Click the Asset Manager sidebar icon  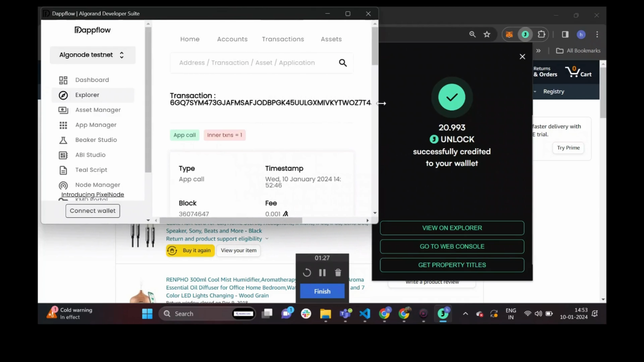[x=63, y=110]
